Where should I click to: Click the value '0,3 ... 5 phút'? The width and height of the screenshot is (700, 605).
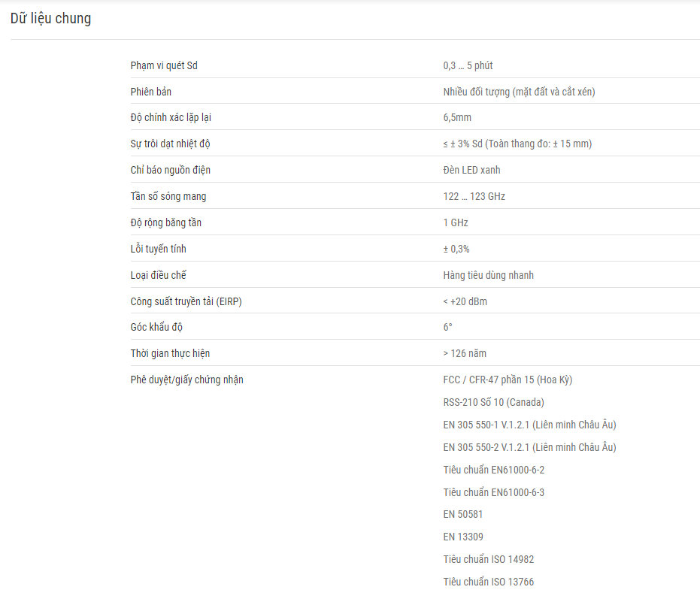click(468, 65)
